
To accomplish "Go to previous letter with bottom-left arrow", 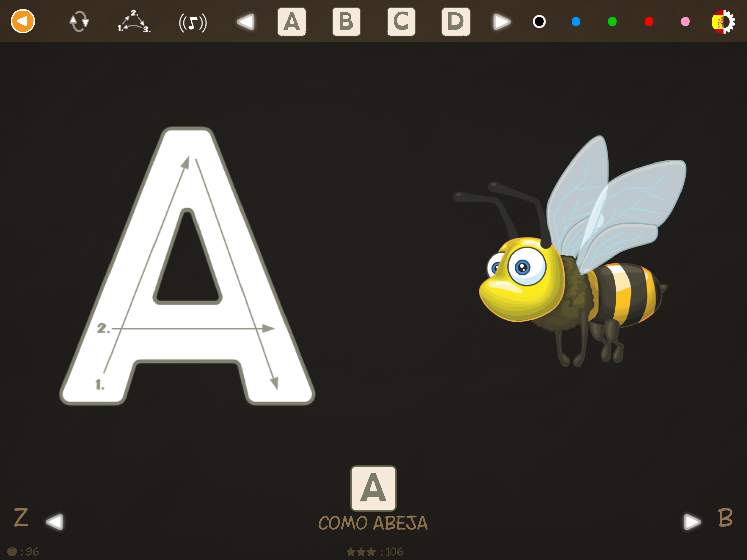I will click(x=55, y=522).
